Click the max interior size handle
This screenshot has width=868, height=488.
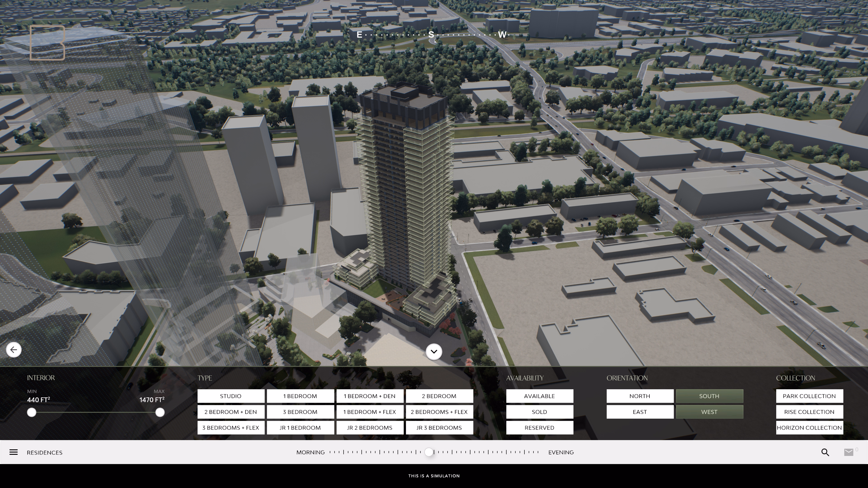click(160, 412)
